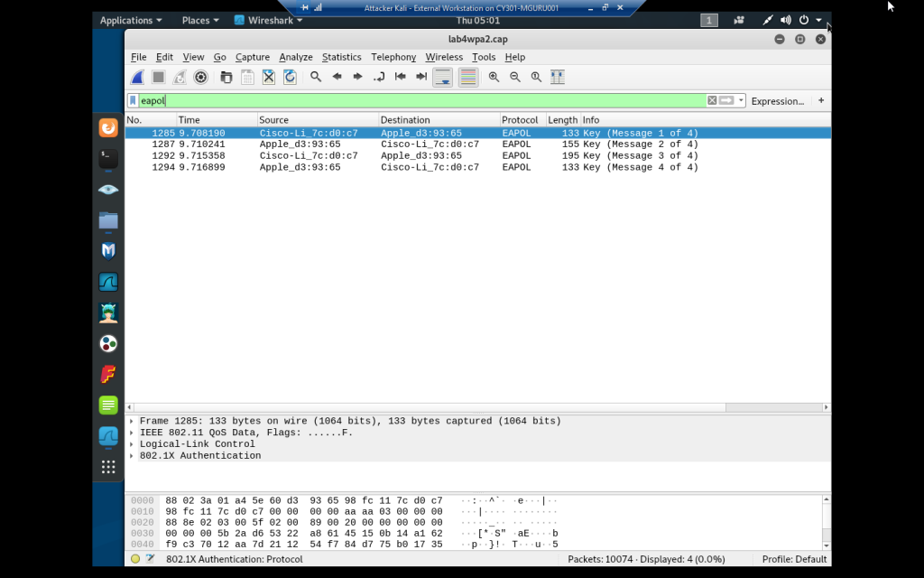This screenshot has width=924, height=578.
Task: Open the Tools menu
Action: pyautogui.click(x=484, y=57)
